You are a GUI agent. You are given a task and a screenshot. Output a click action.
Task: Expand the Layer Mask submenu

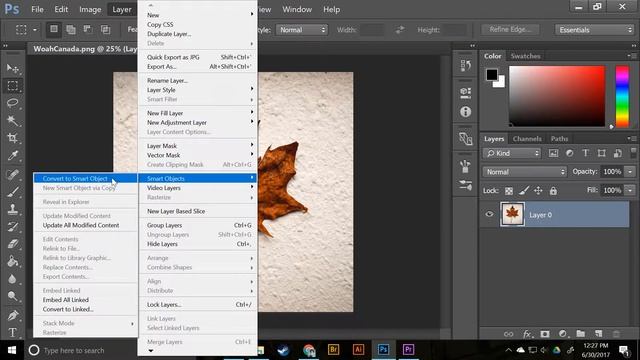point(198,146)
